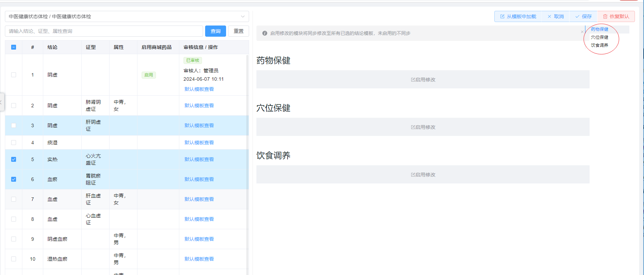Open 默认模板查看 link for 血瘀 row 6
This screenshot has width=644, height=275.
[x=199, y=179]
